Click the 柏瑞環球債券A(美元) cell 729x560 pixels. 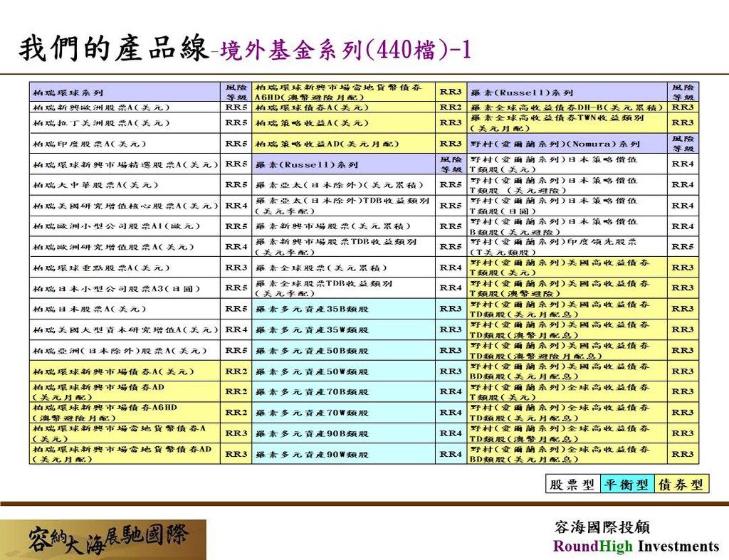click(343, 107)
